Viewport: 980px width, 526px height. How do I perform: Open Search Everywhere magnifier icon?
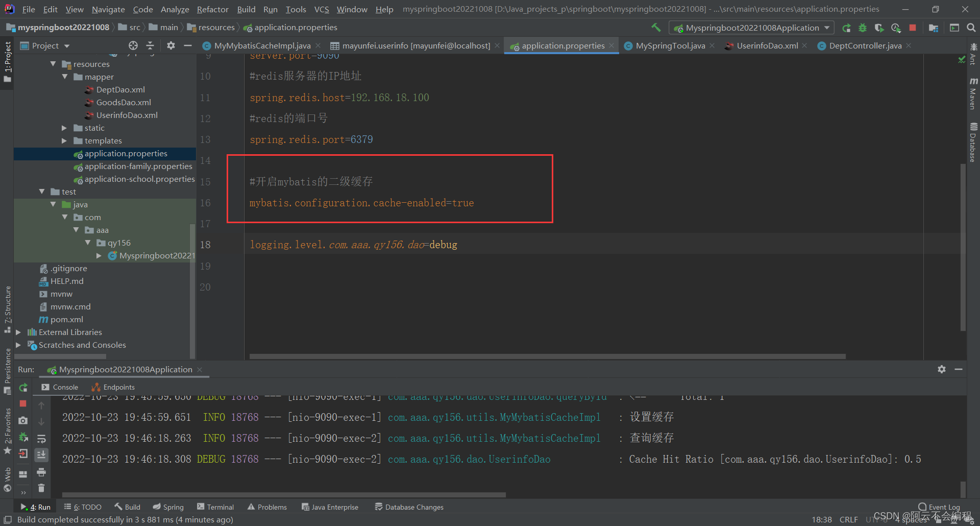pyautogui.click(x=971, y=28)
